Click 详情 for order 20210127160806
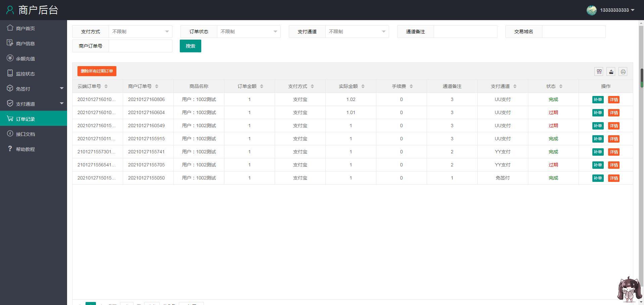 (x=613, y=100)
